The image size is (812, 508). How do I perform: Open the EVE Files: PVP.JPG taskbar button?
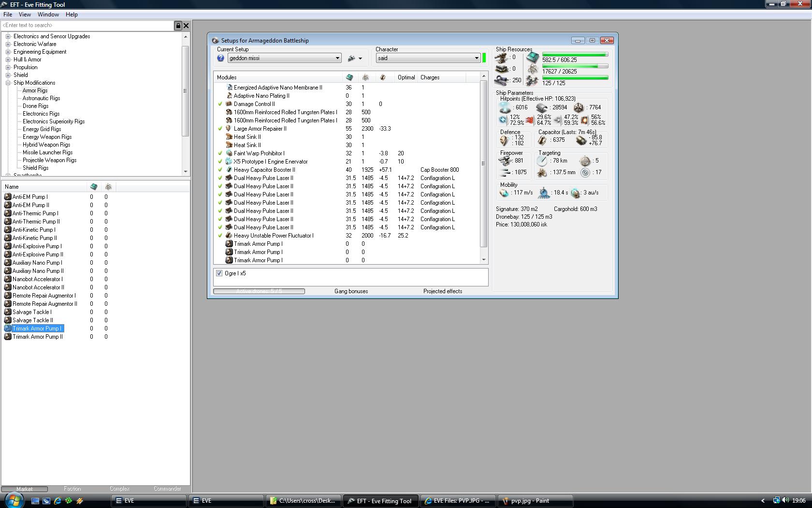pos(458,501)
